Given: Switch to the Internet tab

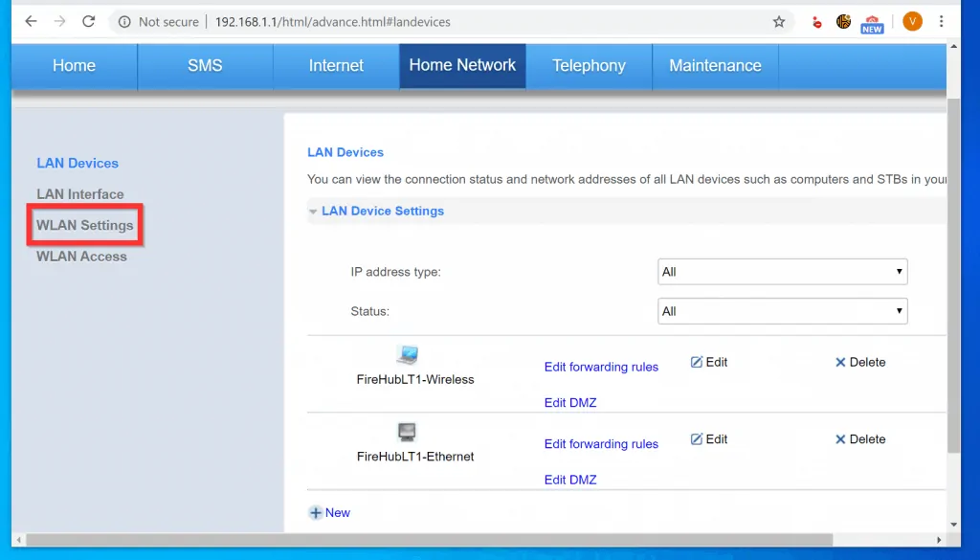Looking at the screenshot, I should (336, 66).
